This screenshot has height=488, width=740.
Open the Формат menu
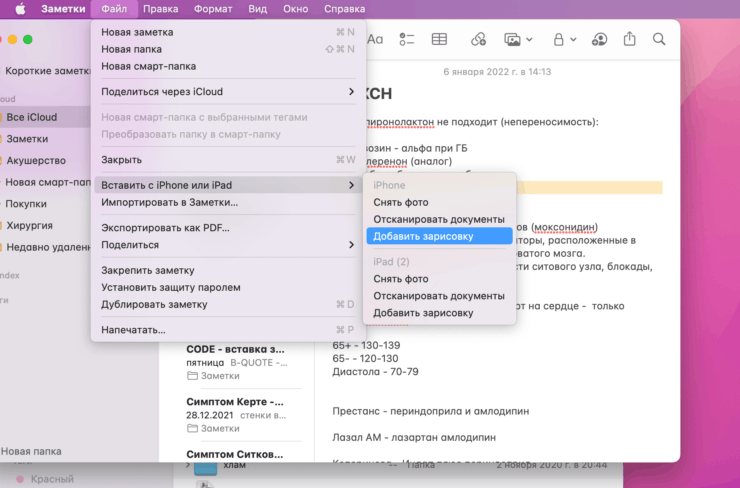pyautogui.click(x=213, y=9)
